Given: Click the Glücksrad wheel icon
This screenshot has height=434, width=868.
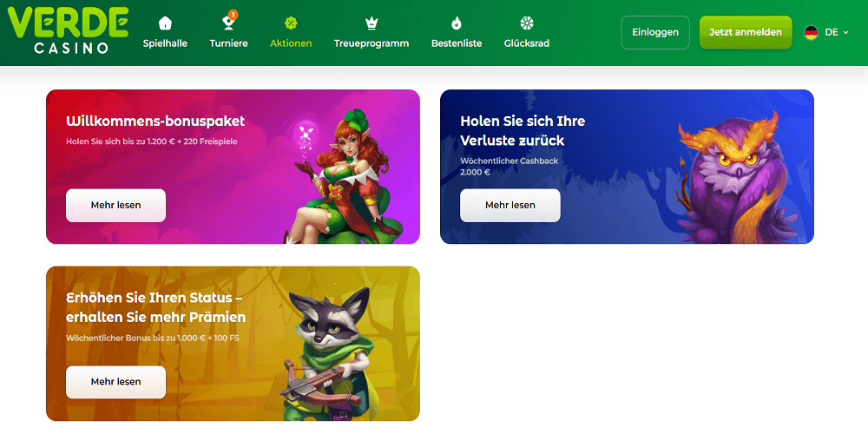Looking at the screenshot, I should [x=527, y=23].
